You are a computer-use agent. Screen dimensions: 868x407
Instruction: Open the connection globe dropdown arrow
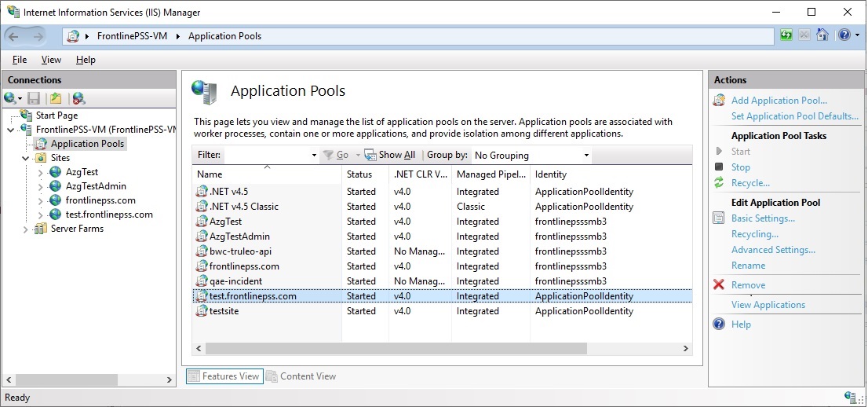(20, 99)
